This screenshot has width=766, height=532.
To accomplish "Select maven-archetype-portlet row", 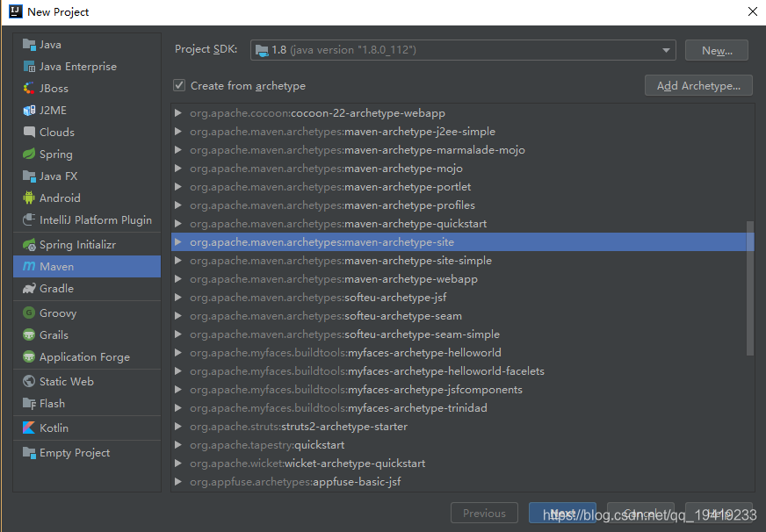I will click(462, 186).
